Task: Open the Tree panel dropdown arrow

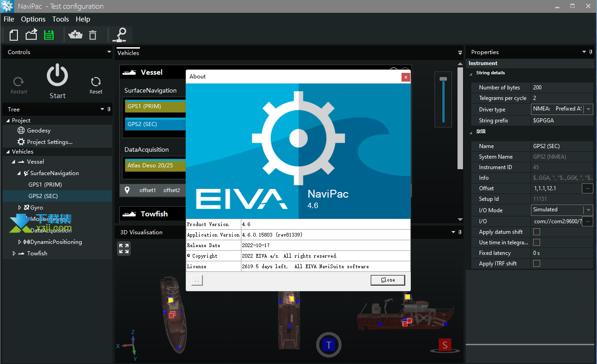Action: point(102,110)
